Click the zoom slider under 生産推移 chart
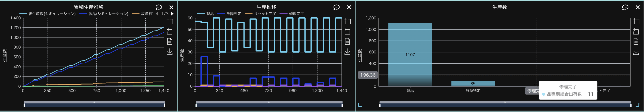Screen dimensions: 644x112 (269, 104)
